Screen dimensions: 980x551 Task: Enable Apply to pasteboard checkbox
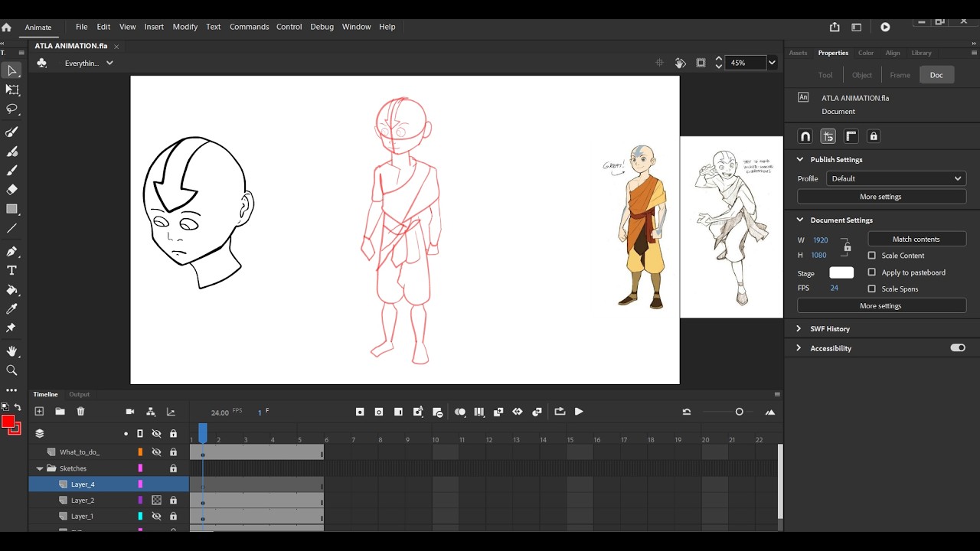point(871,272)
